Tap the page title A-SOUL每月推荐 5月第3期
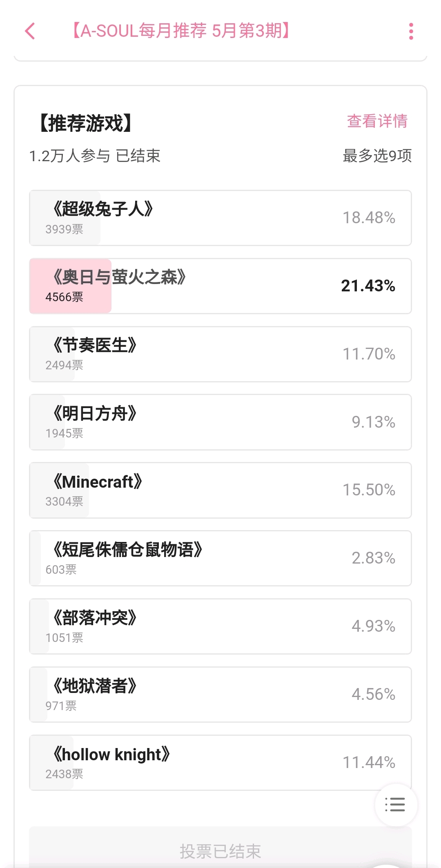441x868 pixels. pos(180,31)
